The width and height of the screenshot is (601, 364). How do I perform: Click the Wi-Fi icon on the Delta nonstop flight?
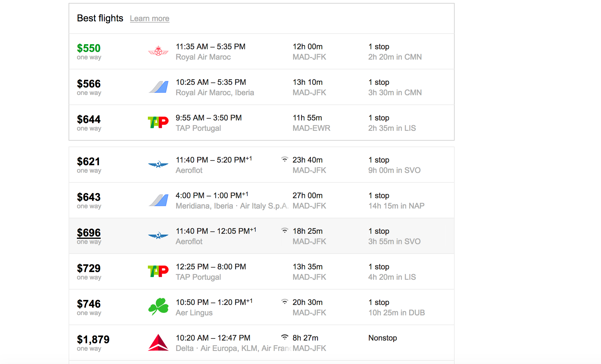[x=284, y=337]
